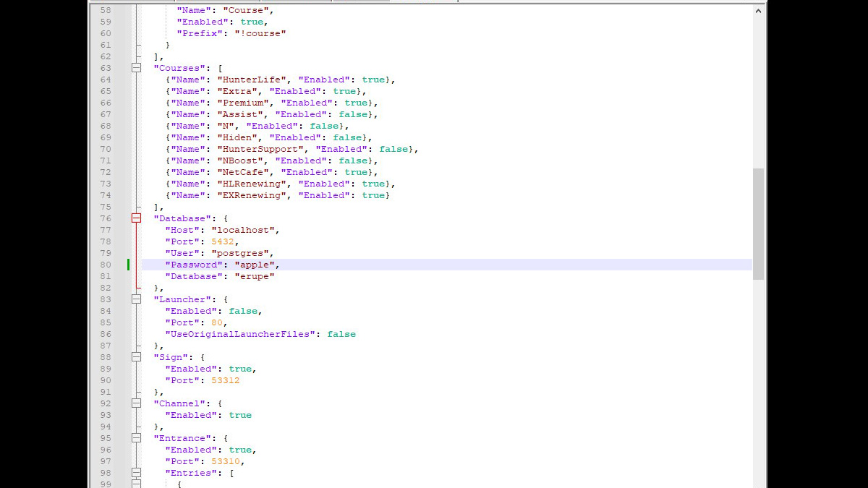Click the green change marker beside line 80
This screenshot has height=488, width=868.
coord(128,265)
